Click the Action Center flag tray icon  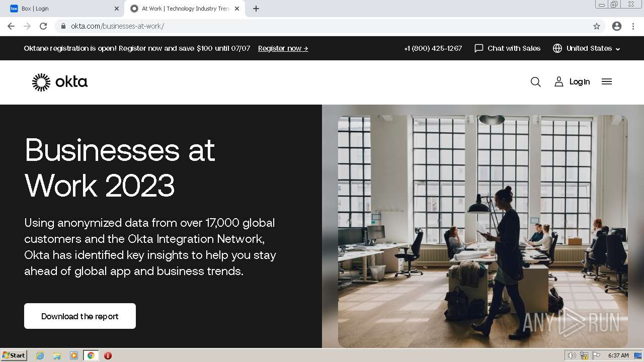[596, 355]
